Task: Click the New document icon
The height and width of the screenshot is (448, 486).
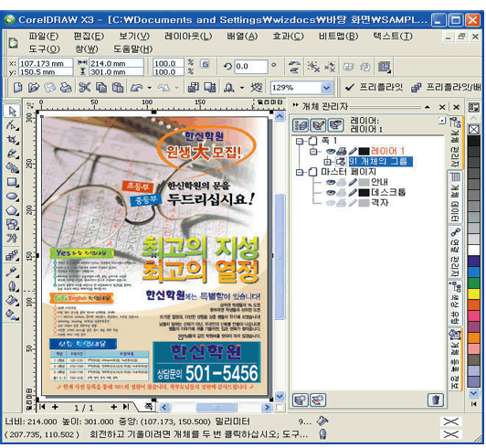Action: (17, 88)
